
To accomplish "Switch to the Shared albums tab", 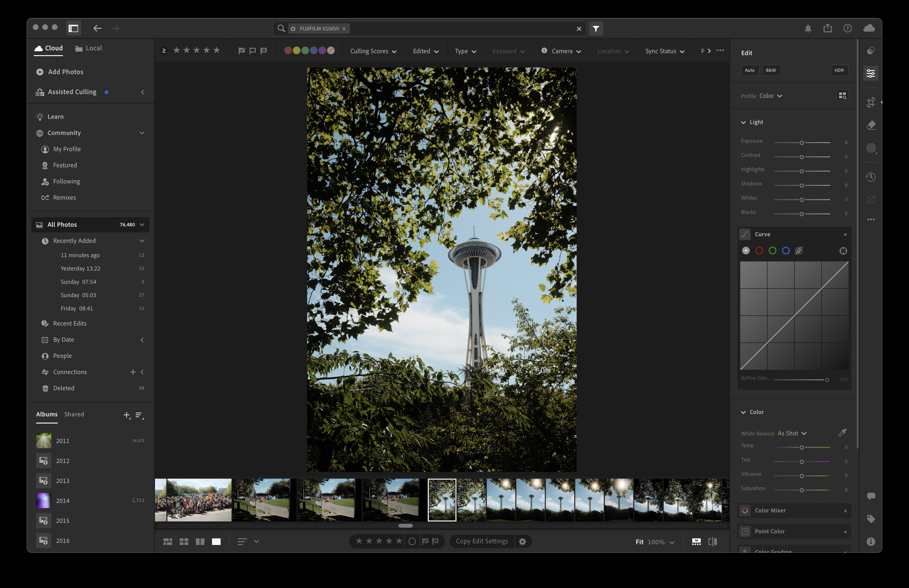I will pos(74,414).
